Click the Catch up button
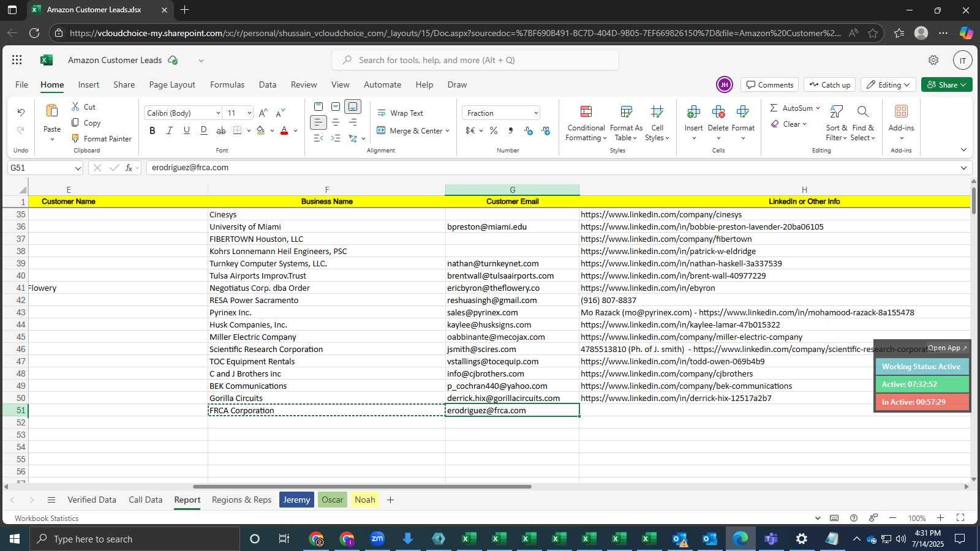 point(830,85)
